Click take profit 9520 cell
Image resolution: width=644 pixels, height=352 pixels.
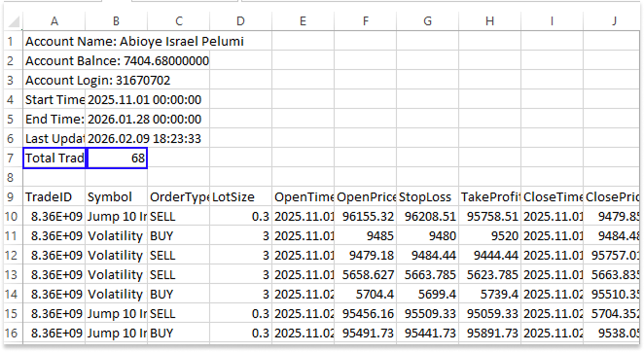[489, 235]
